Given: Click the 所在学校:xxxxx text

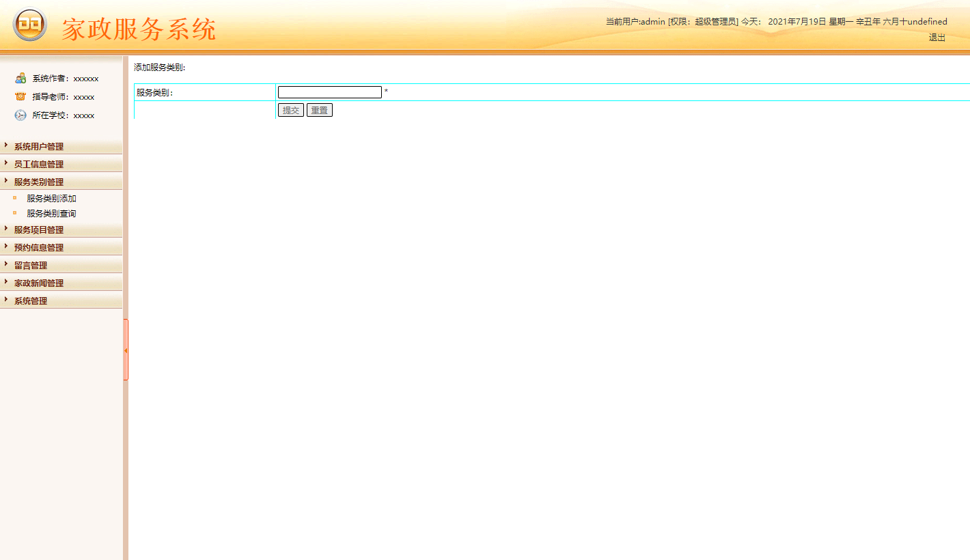Looking at the screenshot, I should (x=64, y=115).
